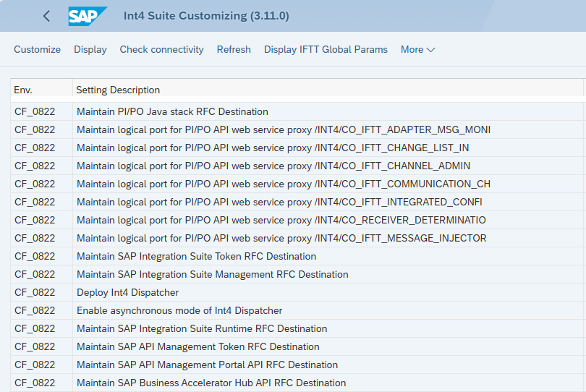Viewport: 586px width, 392px height.
Task: Select SAP Business Accelerator Hub API RFC row
Action: coord(211,383)
